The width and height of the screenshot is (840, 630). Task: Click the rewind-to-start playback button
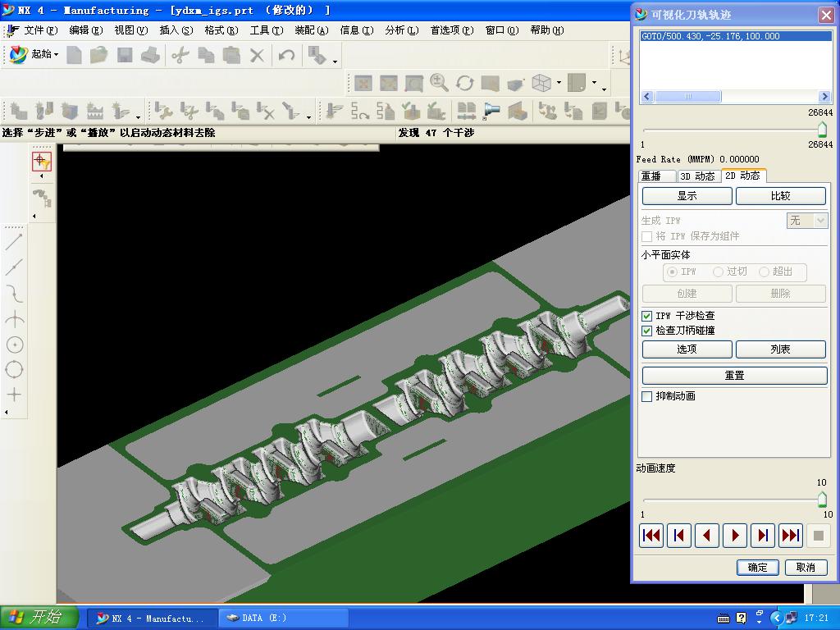tap(651, 536)
